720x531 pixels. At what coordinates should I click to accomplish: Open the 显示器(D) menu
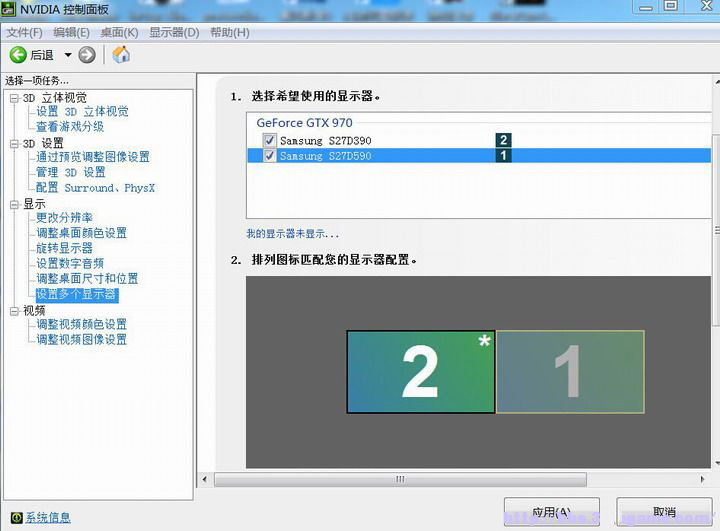tap(174, 33)
